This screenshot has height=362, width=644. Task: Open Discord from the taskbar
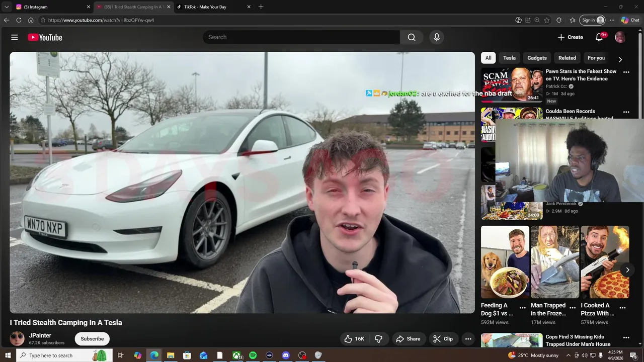pos(286,355)
